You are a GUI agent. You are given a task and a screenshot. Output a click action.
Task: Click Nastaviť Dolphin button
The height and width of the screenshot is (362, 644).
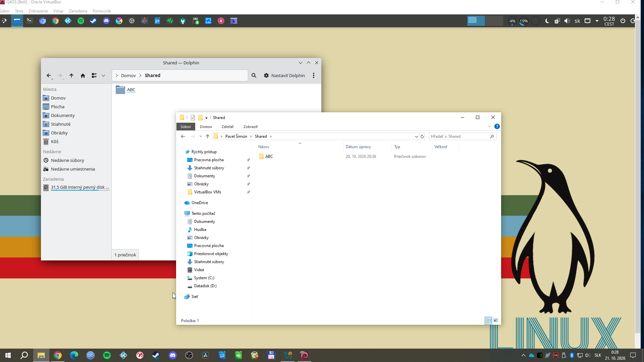coord(284,76)
